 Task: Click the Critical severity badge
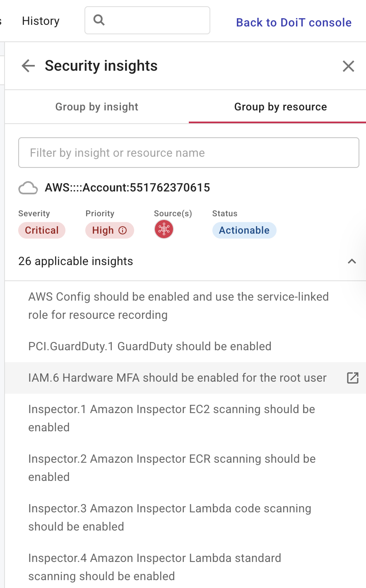pyautogui.click(x=41, y=230)
